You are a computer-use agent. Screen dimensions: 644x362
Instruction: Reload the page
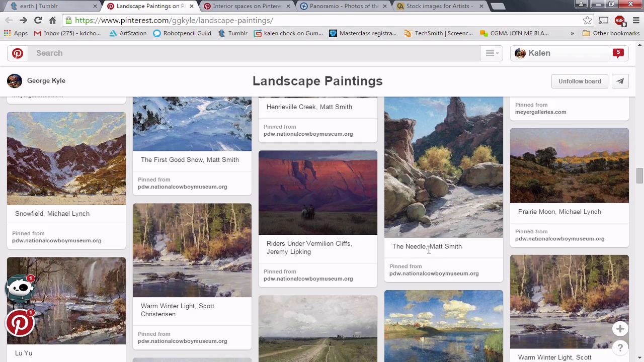click(x=38, y=20)
